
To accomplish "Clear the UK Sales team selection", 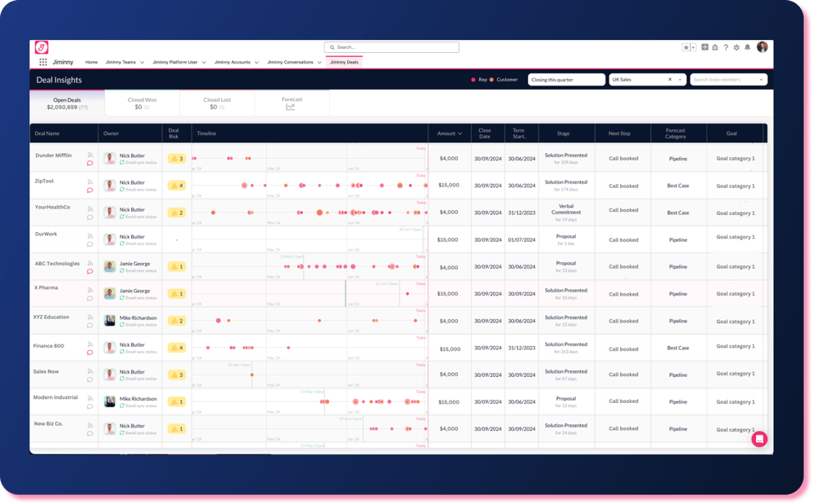I will pyautogui.click(x=670, y=80).
